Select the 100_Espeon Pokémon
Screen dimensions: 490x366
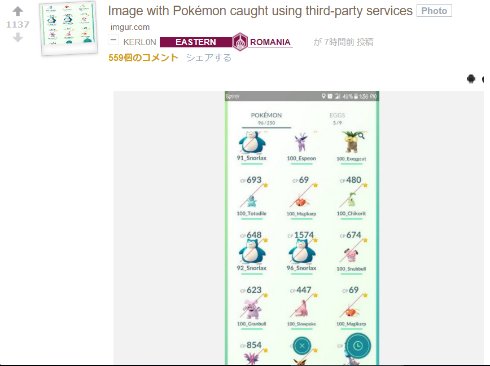(x=301, y=147)
